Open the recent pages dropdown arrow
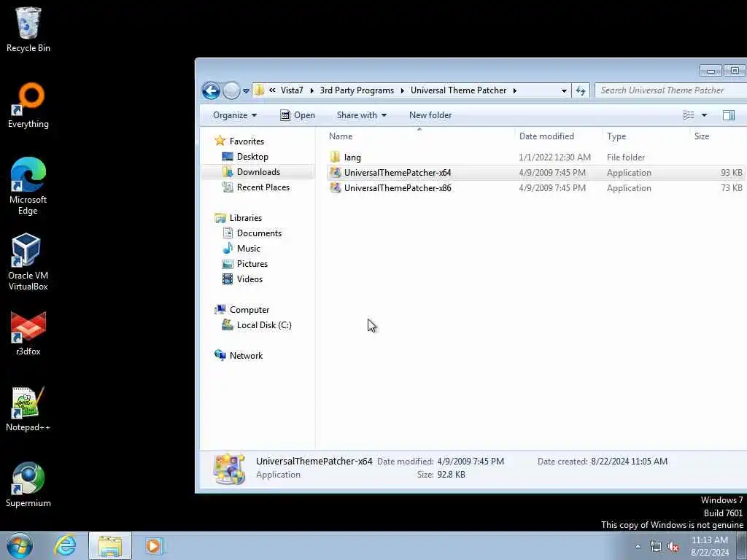The image size is (747, 560). (246, 90)
